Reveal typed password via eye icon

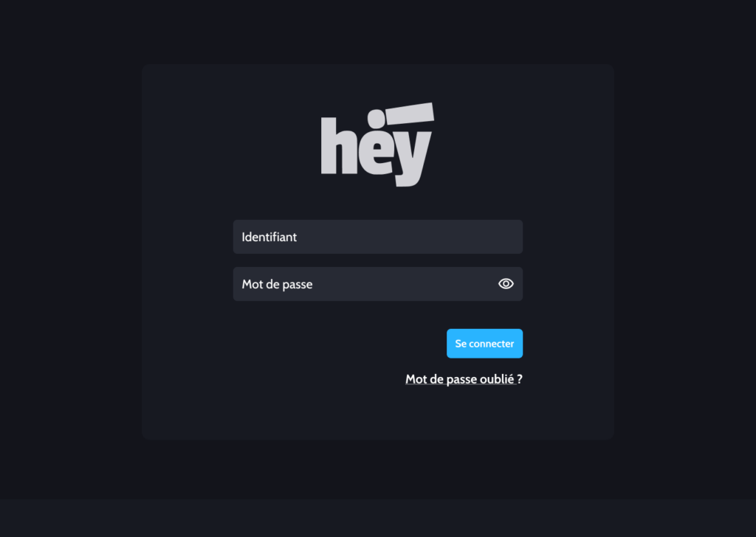(x=506, y=284)
